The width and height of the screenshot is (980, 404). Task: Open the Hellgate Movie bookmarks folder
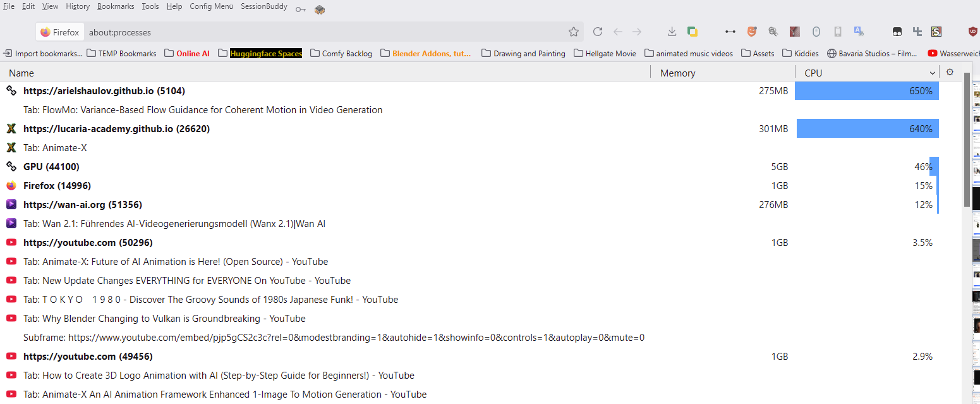click(x=605, y=54)
